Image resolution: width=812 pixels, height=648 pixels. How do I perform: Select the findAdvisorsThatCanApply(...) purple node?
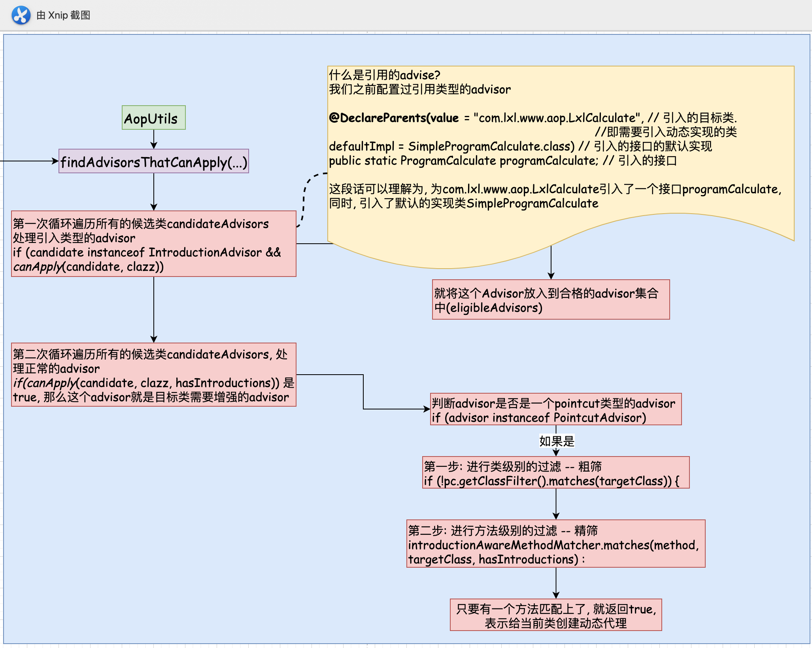153,161
